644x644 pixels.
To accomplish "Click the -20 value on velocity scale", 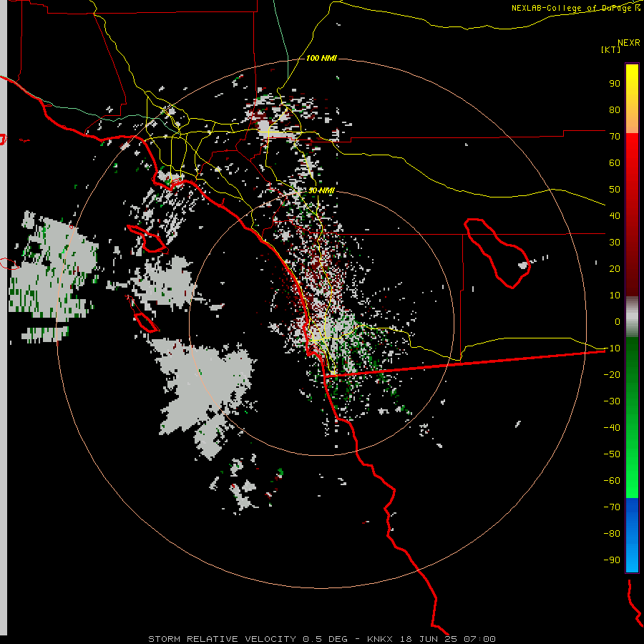I will (612, 374).
